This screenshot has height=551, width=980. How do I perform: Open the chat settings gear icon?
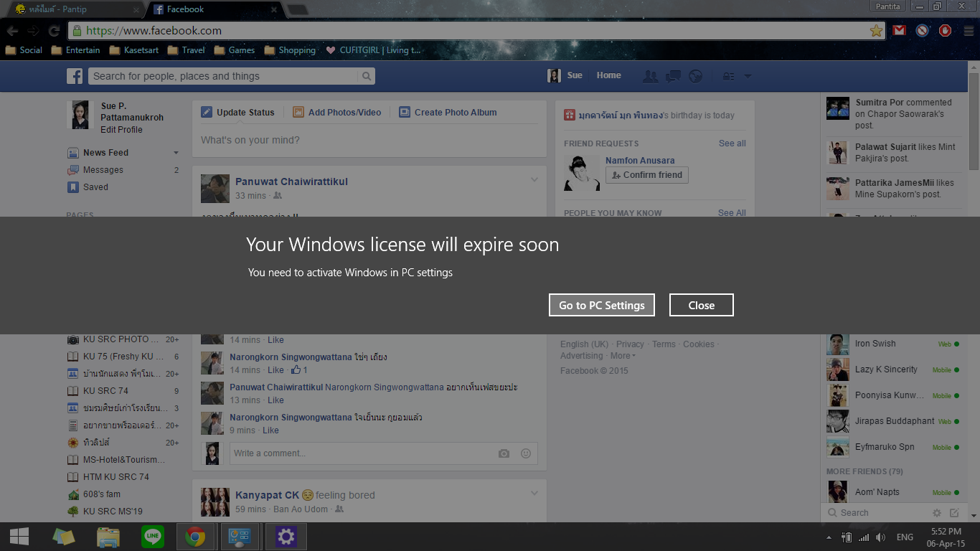tap(936, 513)
